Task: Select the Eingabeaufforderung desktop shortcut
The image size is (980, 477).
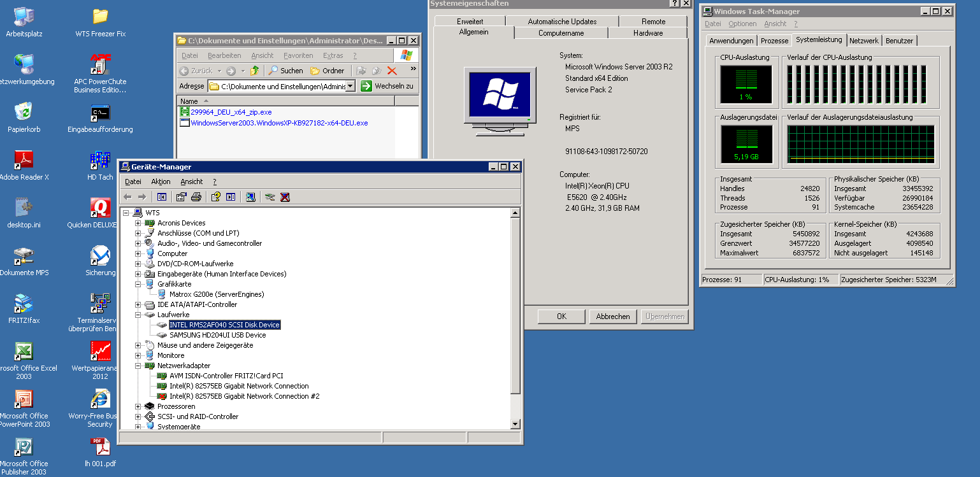Action: tap(101, 118)
